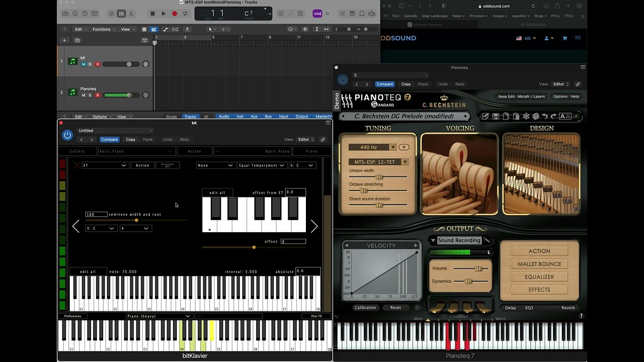The image size is (644, 362).
Task: Click Copy in the bK plugin header
Action: coord(131,139)
